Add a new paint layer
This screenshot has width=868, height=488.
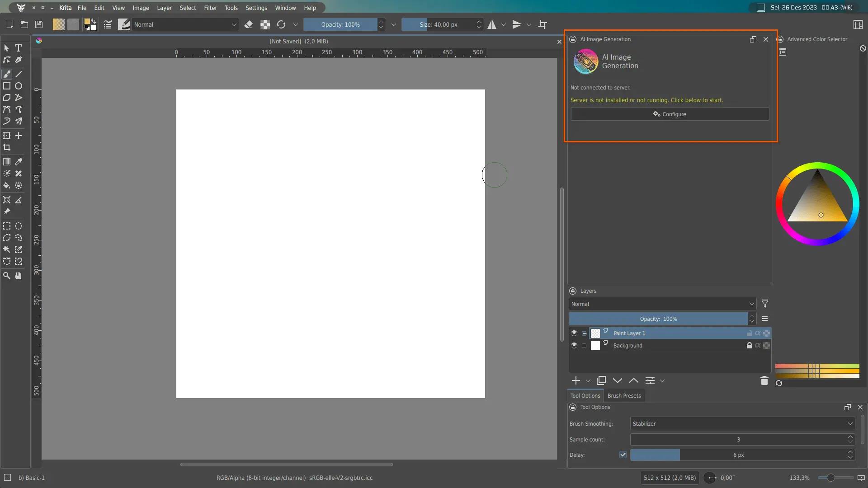tap(576, 380)
